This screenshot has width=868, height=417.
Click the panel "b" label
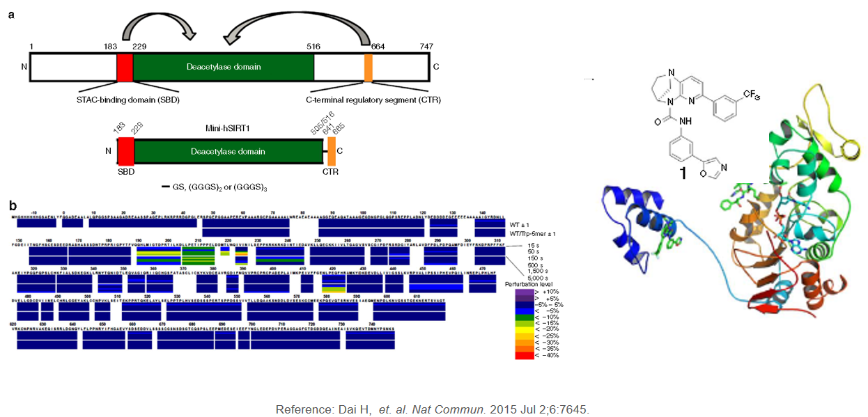click(11, 205)
